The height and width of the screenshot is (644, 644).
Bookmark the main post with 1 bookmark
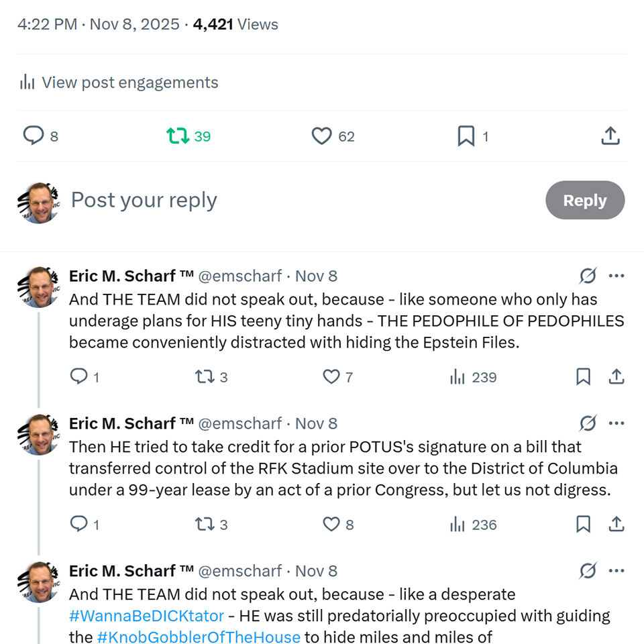coord(466,136)
